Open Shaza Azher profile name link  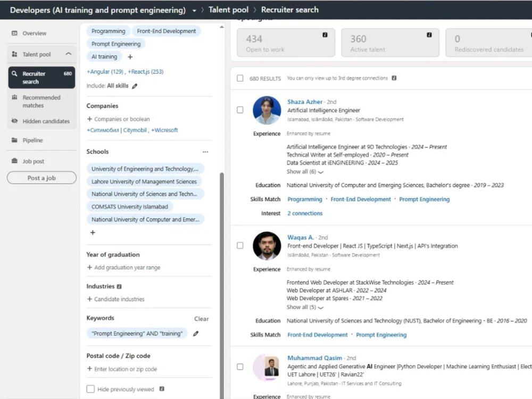[305, 102]
